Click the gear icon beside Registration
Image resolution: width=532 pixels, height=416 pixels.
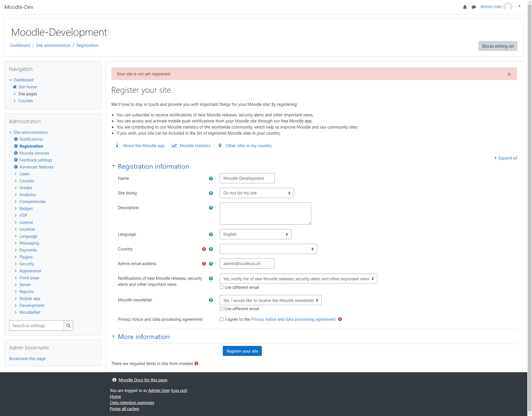point(16,146)
